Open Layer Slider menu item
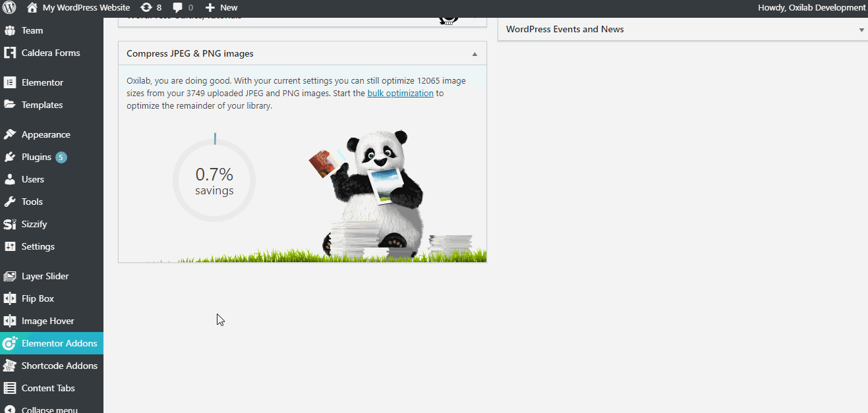 [45, 276]
